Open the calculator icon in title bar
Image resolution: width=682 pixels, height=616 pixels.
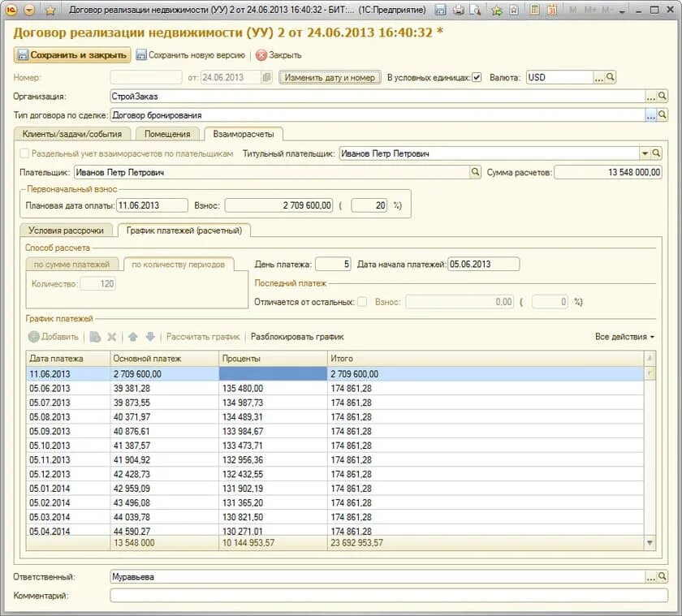point(534,10)
